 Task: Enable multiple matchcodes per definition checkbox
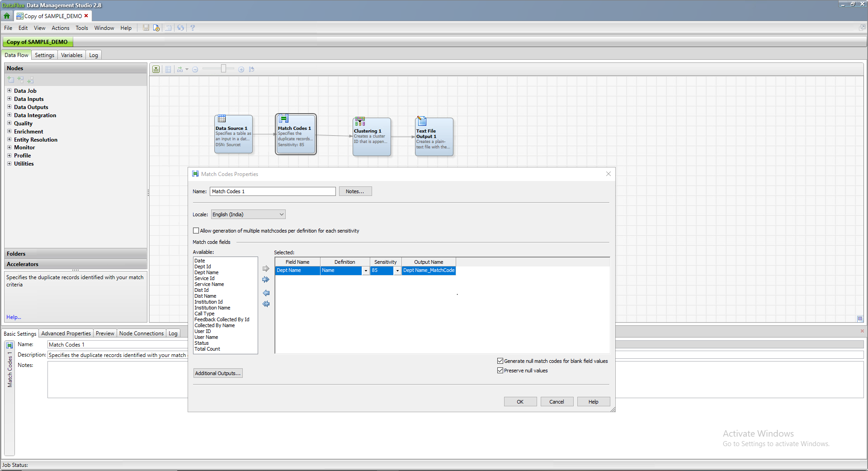tap(196, 231)
